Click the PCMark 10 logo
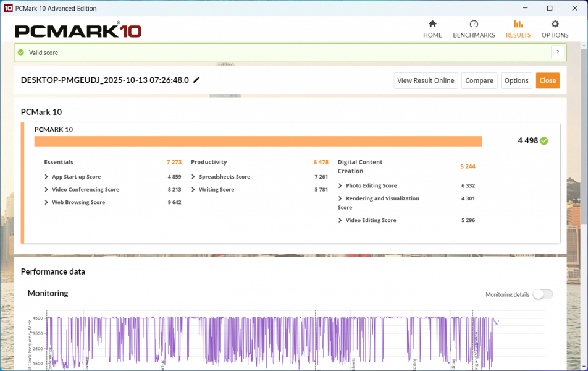The image size is (588, 371). [78, 31]
